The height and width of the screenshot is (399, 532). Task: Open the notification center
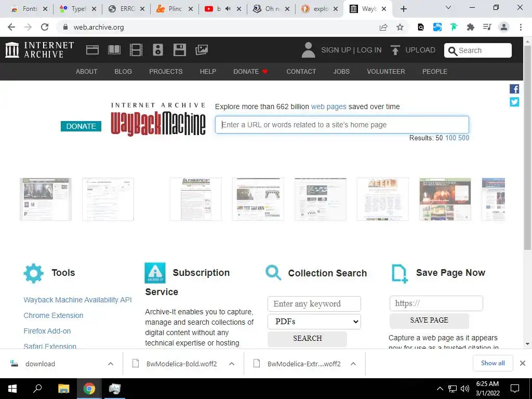(x=515, y=389)
